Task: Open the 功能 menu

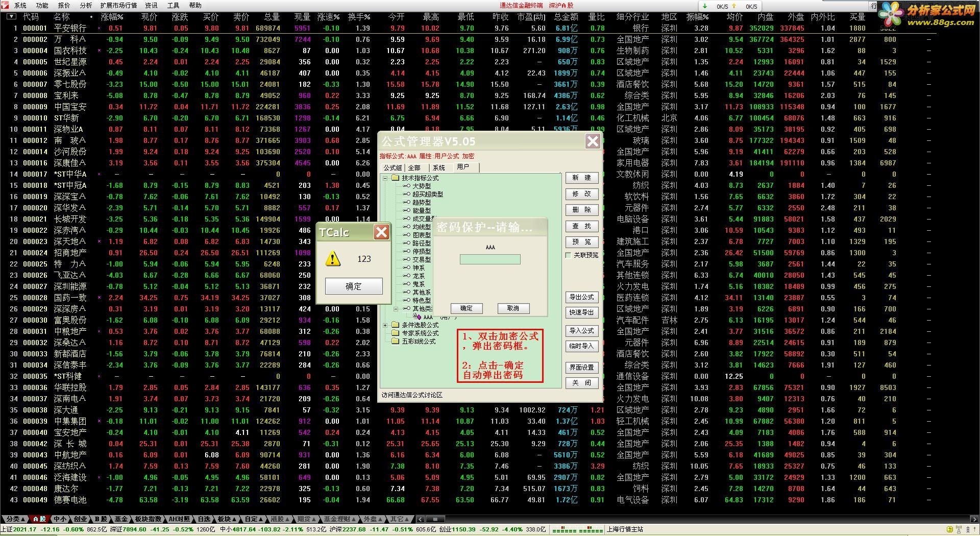Action: [x=42, y=6]
